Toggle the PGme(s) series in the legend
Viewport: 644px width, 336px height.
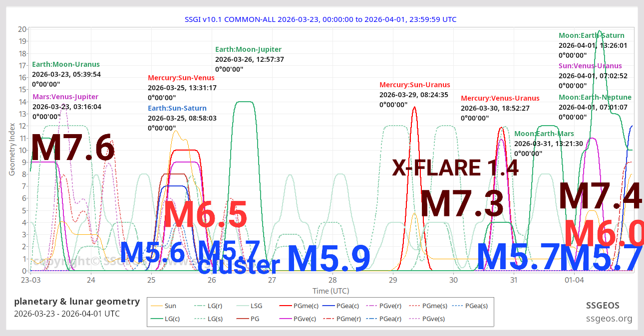[414, 306]
